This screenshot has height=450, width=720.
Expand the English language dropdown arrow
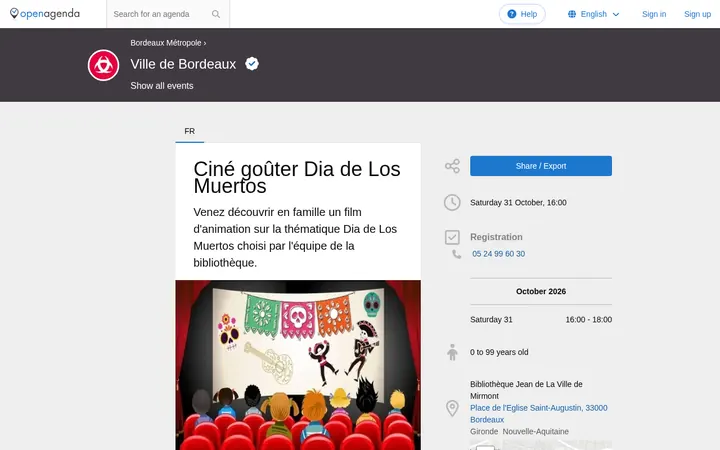pyautogui.click(x=616, y=15)
